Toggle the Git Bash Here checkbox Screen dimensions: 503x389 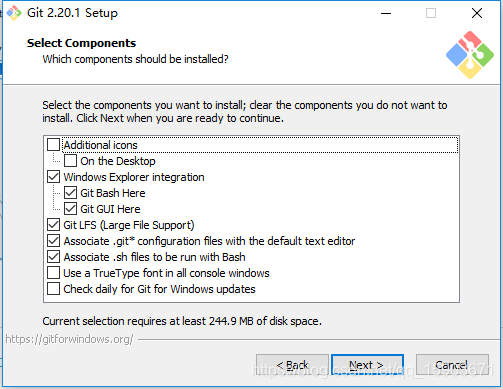point(70,193)
